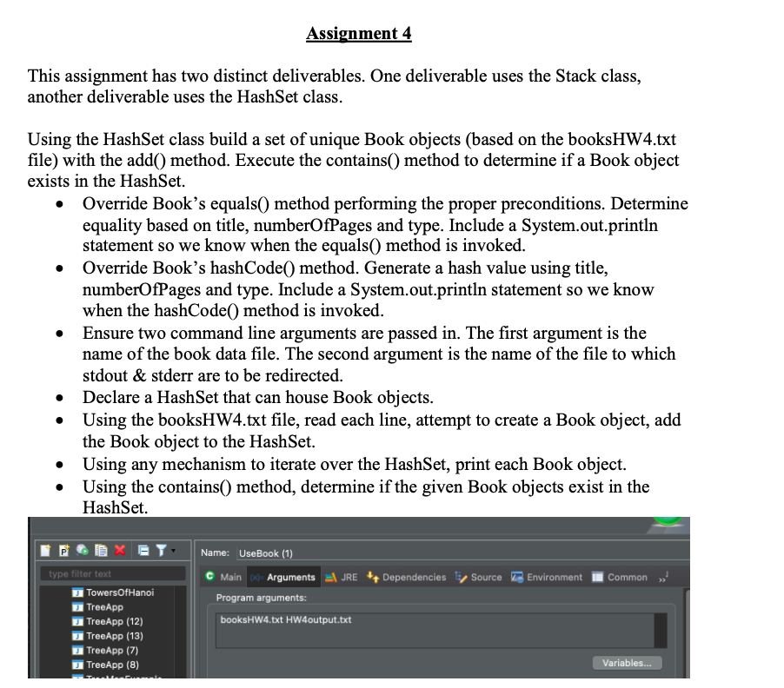Click the Java application icon beside TowersOfHanoi
Image resolution: width=784 pixels, height=688 pixels.
pos(78,592)
